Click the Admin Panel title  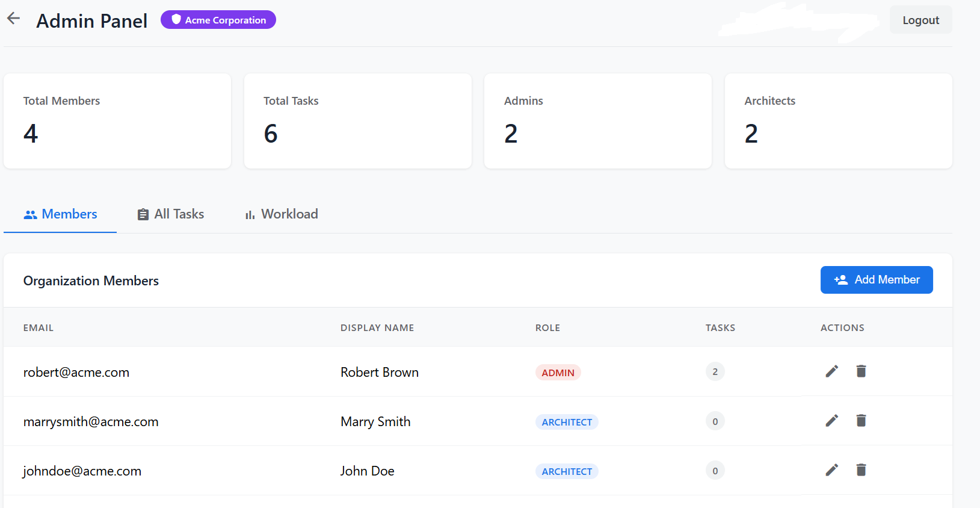[x=91, y=21]
